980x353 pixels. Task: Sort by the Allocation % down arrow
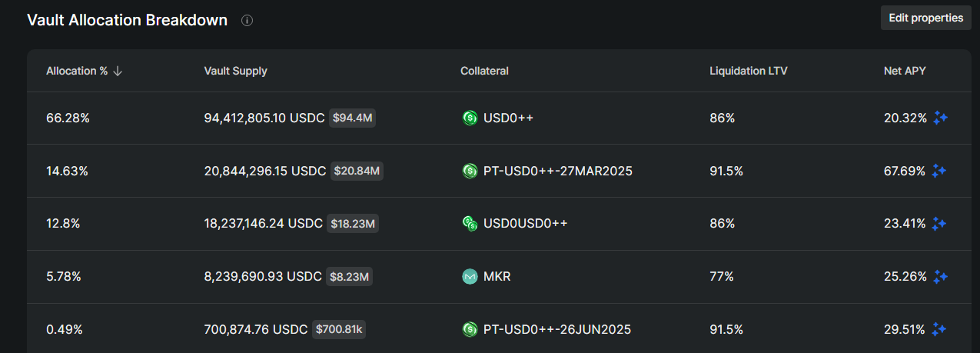click(118, 71)
